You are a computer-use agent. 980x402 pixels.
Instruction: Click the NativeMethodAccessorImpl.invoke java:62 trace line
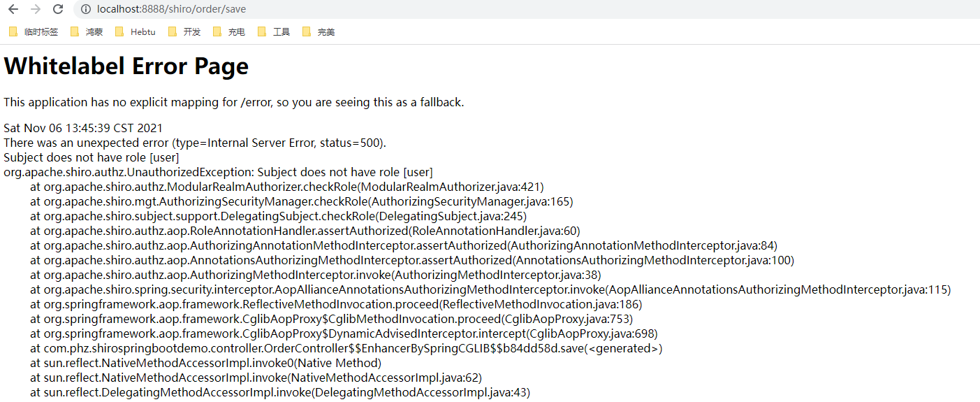(256, 378)
